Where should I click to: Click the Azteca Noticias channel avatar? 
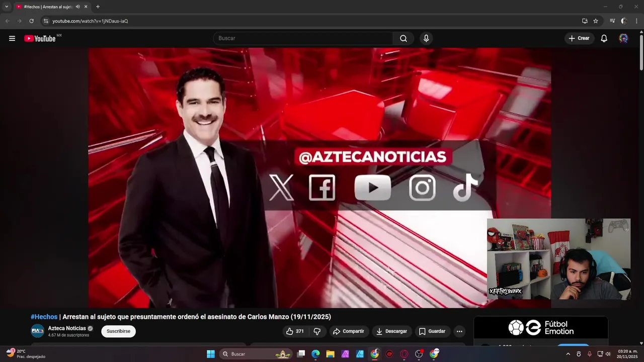point(38,331)
